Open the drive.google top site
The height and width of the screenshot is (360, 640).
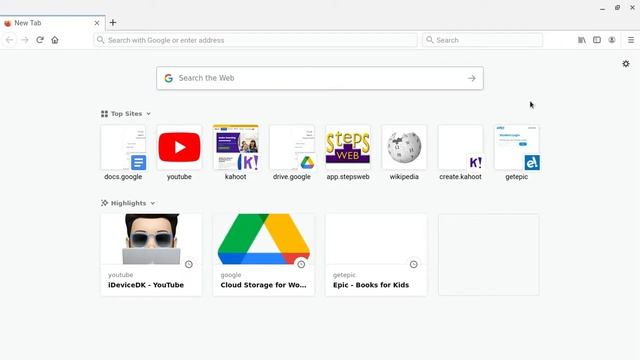292,153
